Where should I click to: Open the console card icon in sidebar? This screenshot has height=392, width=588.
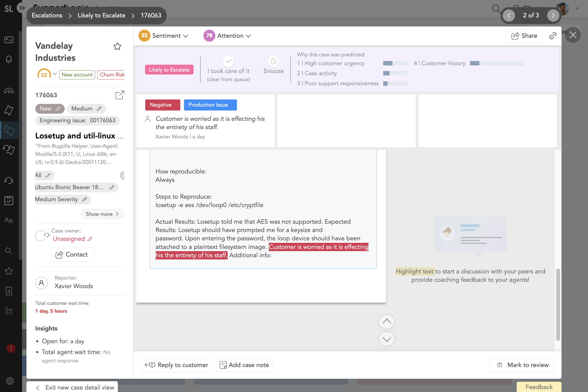tap(9, 40)
